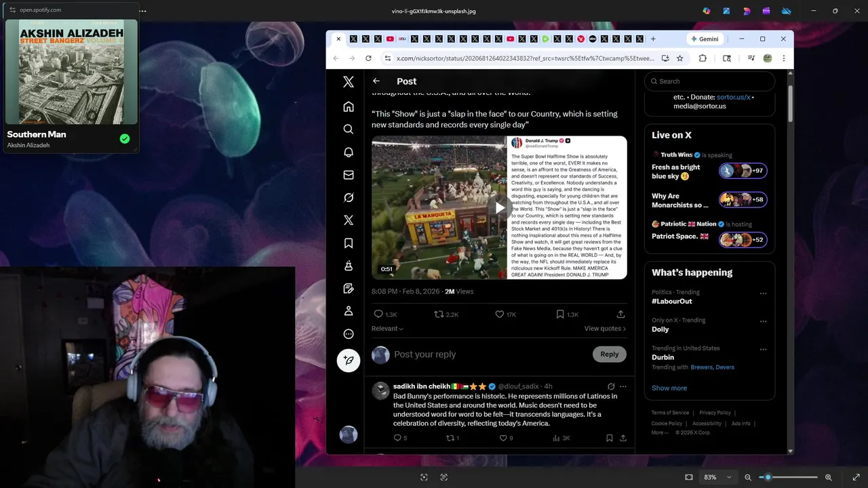The width and height of the screenshot is (868, 488).
Task: Click Show more in What's happening
Action: pyautogui.click(x=669, y=388)
